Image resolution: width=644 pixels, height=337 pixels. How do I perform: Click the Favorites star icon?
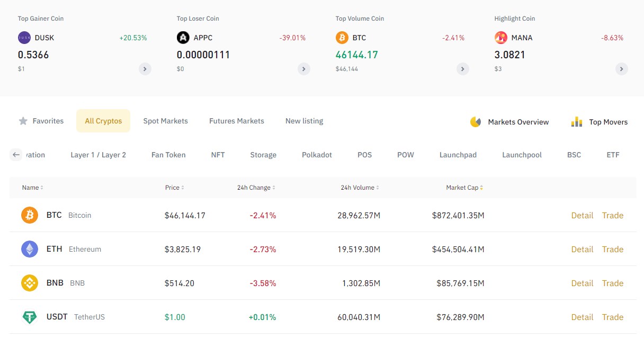(23, 121)
